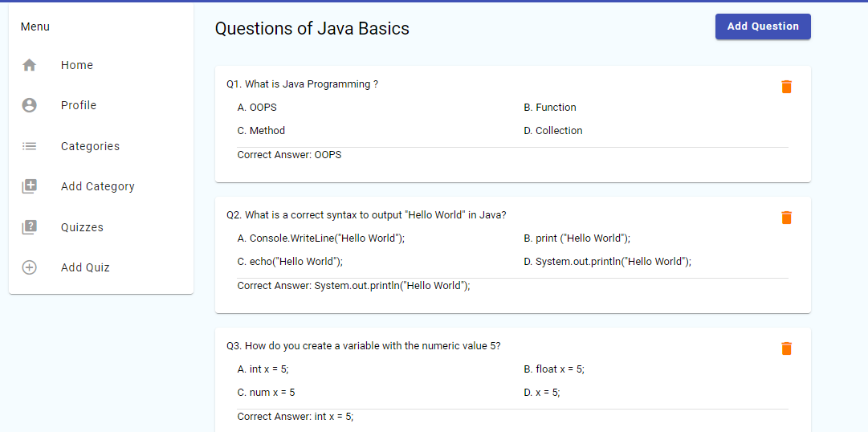Click 'Correct Answer: OOPS' text
This screenshot has height=432, width=868.
coord(290,155)
